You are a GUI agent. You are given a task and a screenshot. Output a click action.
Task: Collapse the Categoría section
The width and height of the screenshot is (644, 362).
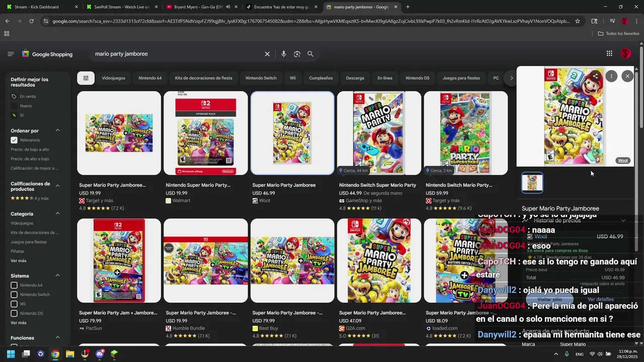(x=57, y=214)
